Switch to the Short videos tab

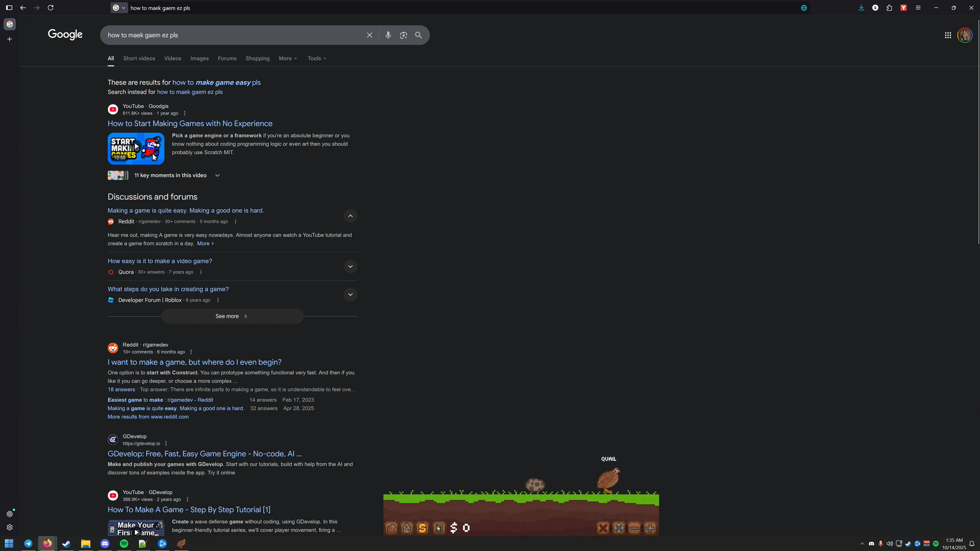coord(139,58)
